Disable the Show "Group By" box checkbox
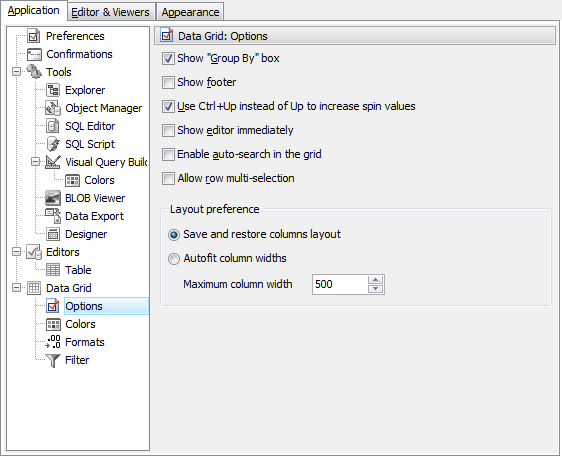The width and height of the screenshot is (562, 457). click(168, 58)
